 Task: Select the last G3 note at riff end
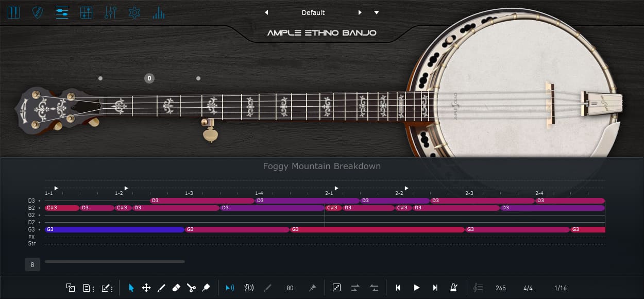click(588, 229)
